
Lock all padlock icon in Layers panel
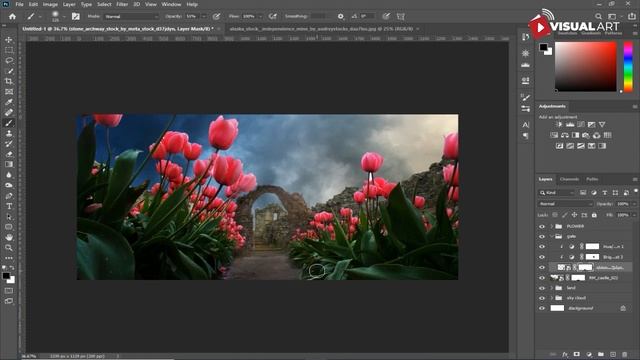pos(594,215)
